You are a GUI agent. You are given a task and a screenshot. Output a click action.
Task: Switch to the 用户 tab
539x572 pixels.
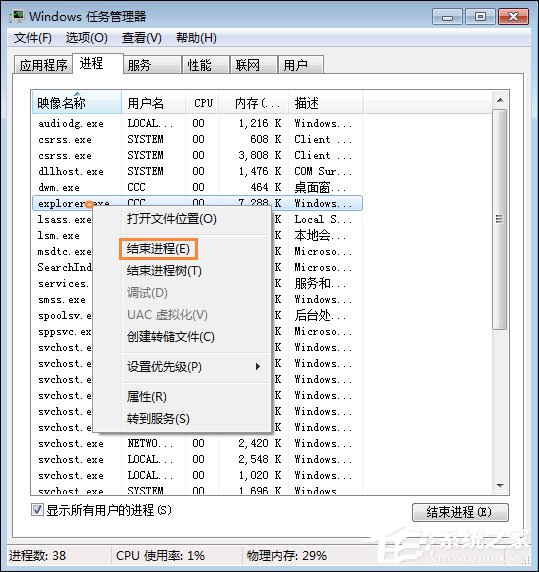click(x=300, y=65)
